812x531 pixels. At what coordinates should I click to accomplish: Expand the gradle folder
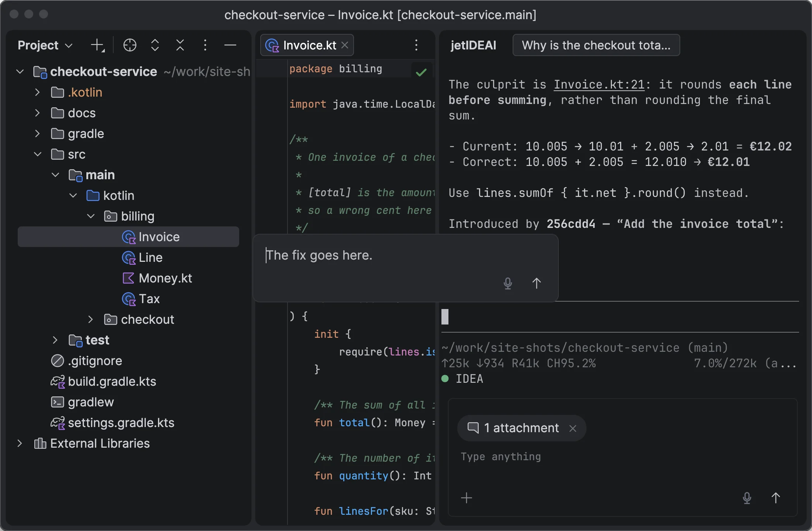[37, 133]
